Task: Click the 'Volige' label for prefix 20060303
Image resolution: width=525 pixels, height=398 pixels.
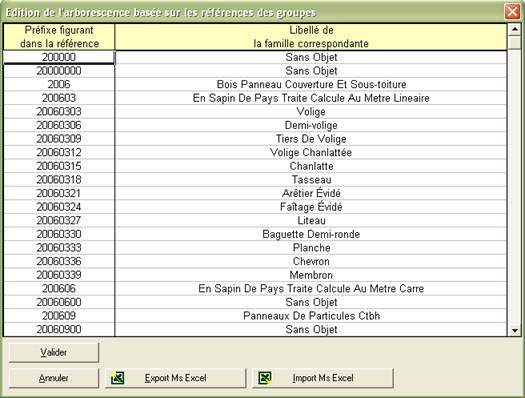Action: point(311,112)
